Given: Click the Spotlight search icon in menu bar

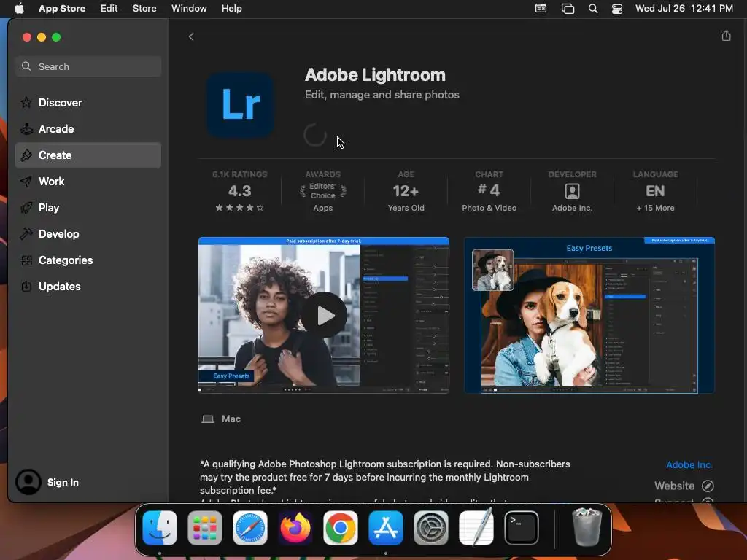Looking at the screenshot, I should pyautogui.click(x=593, y=9).
